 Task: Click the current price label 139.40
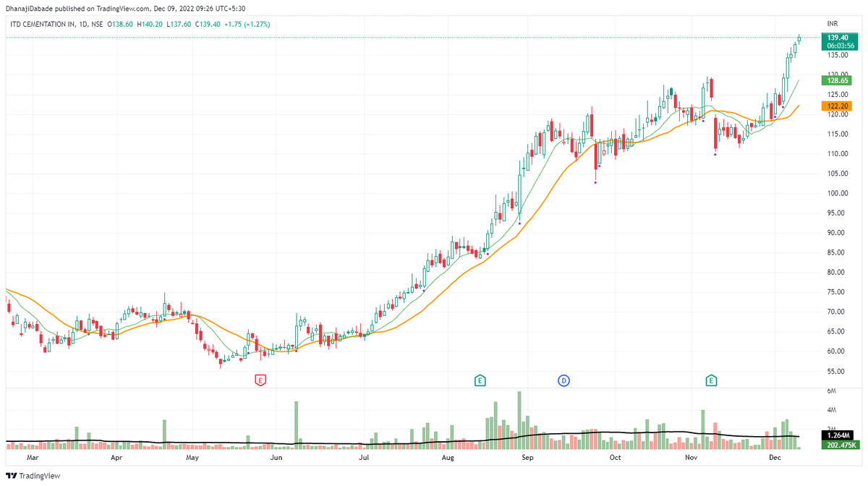[x=838, y=38]
